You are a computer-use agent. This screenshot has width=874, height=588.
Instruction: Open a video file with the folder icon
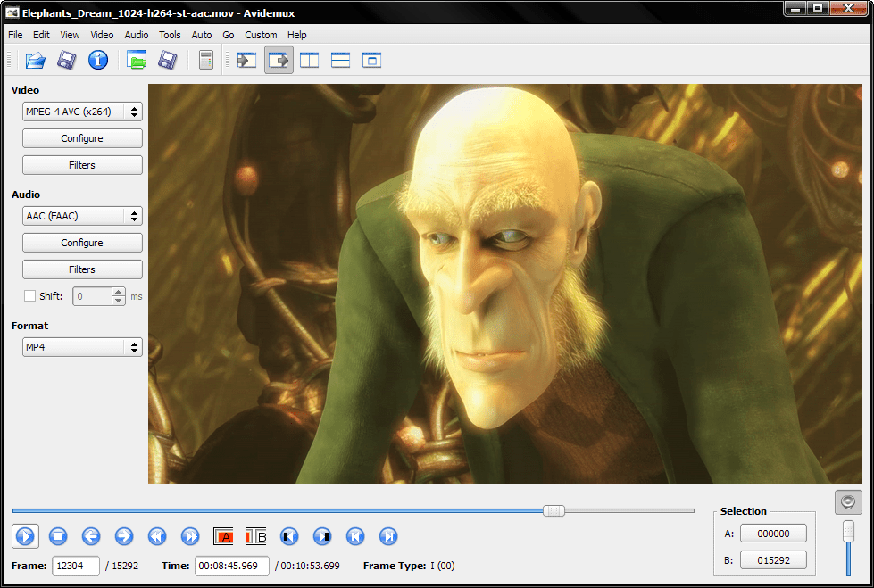click(36, 60)
